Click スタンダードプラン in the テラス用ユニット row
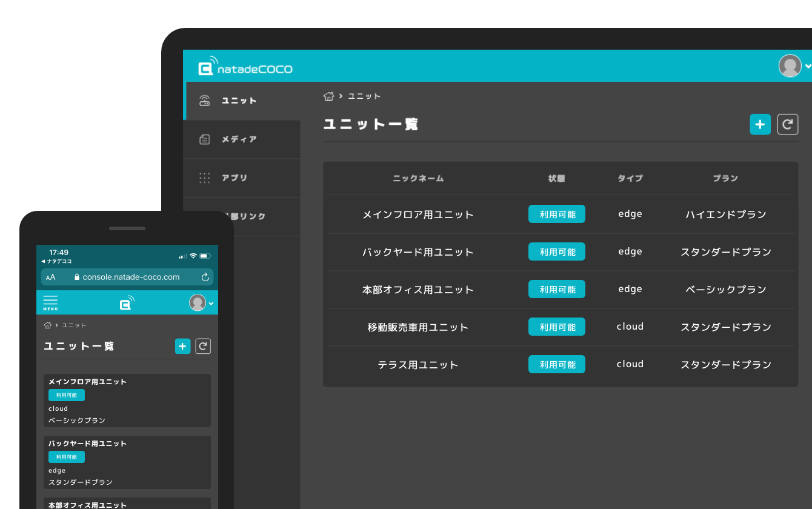This screenshot has width=812, height=509. [x=726, y=365]
